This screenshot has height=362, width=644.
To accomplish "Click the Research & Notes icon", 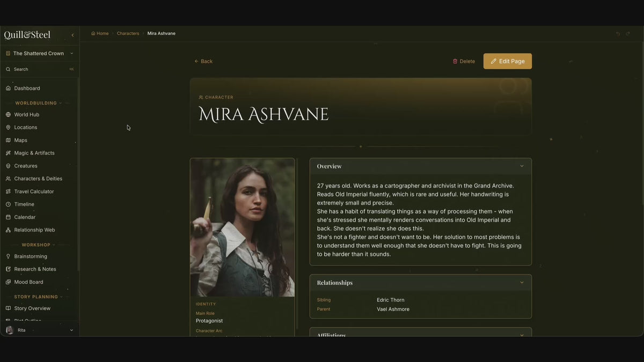I will [8, 269].
